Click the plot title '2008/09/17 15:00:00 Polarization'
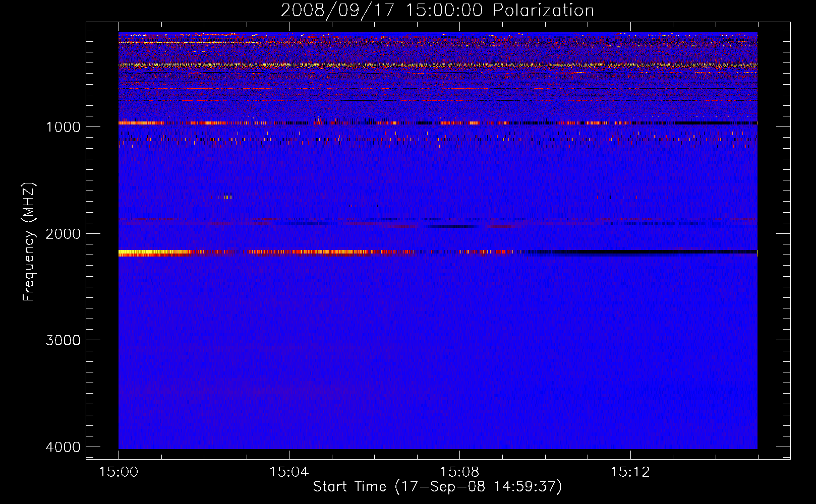This screenshot has width=816, height=504. (x=437, y=10)
